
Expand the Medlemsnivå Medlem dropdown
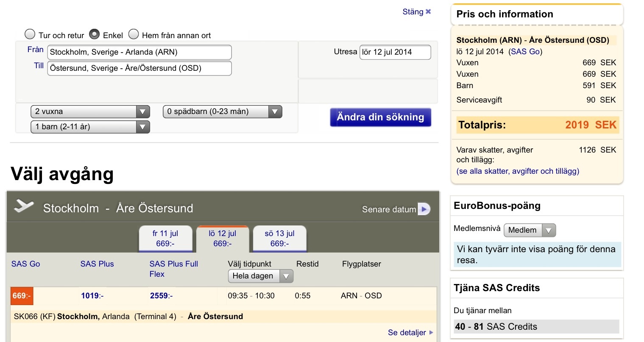coord(529,230)
